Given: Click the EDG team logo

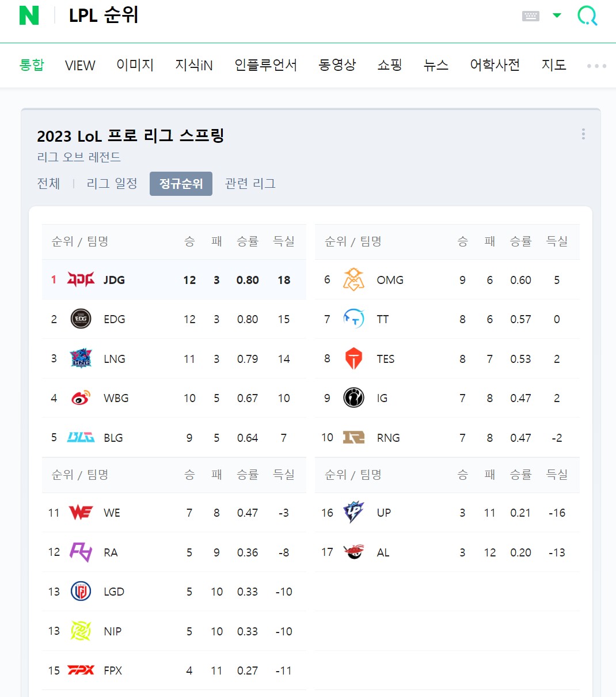Looking at the screenshot, I should point(81,319).
